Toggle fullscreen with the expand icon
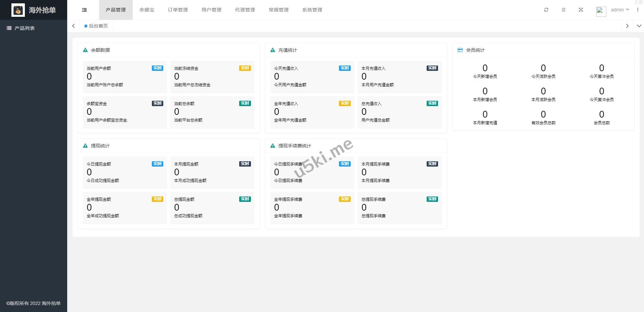Image resolution: width=644 pixels, height=312 pixels. (581, 10)
